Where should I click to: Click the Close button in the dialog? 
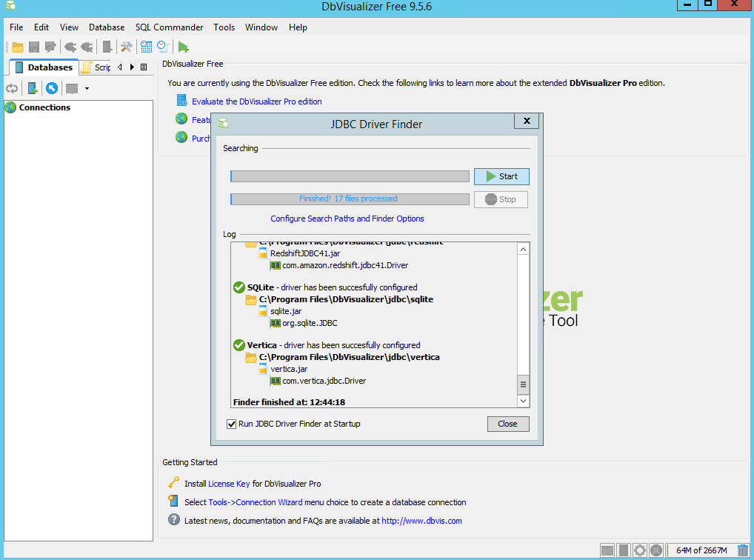[508, 424]
